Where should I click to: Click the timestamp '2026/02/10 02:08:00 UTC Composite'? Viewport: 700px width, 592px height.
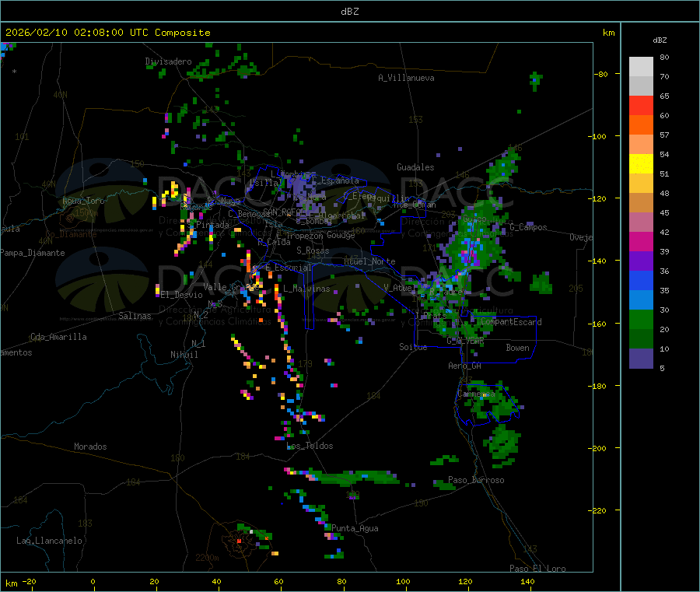coord(107,33)
